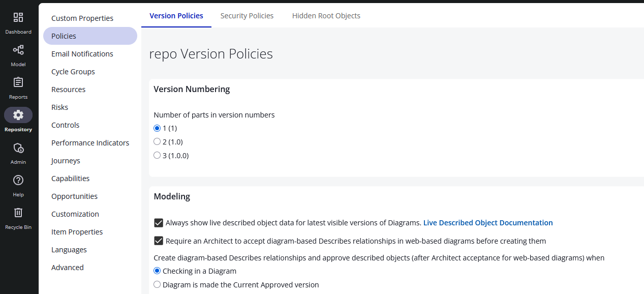Open the Advanced settings section
Viewport: 644px width, 294px height.
[x=67, y=267]
